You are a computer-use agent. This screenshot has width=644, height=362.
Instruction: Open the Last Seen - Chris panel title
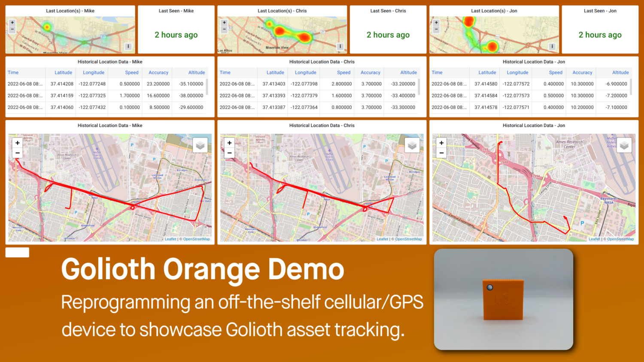coord(388,11)
